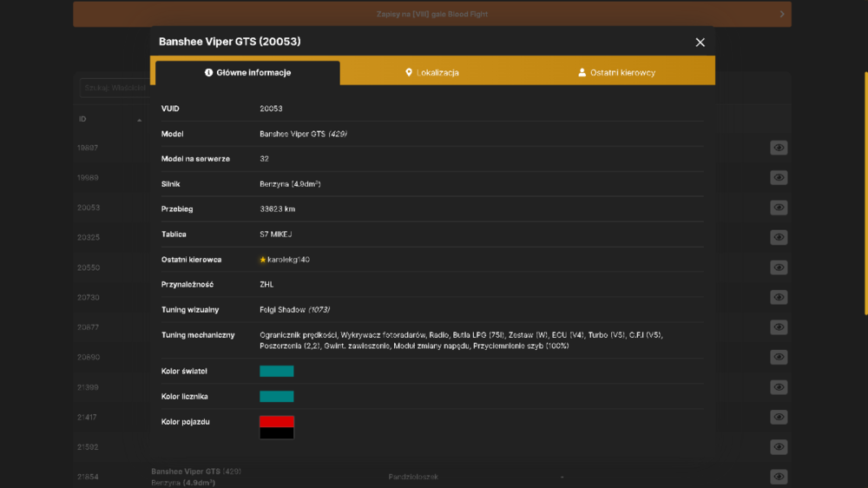Open the Ostatni kierowcy tab
This screenshot has height=488, width=868.
pos(616,73)
